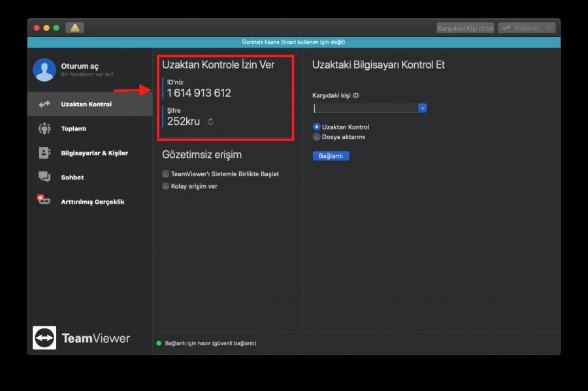This screenshot has width=588, height=391.
Task: Go to Bilgisayarlar & Kişiler section
Action: pos(90,153)
